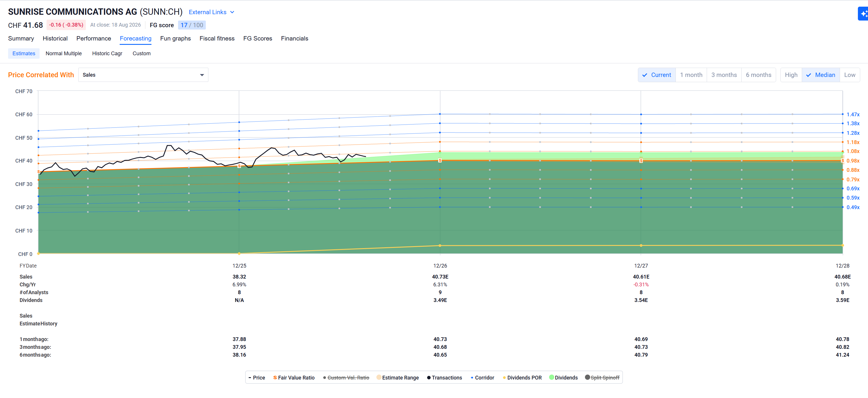Toggle the Price legend item
Viewport: 868px width, 398px height.
[x=257, y=377]
